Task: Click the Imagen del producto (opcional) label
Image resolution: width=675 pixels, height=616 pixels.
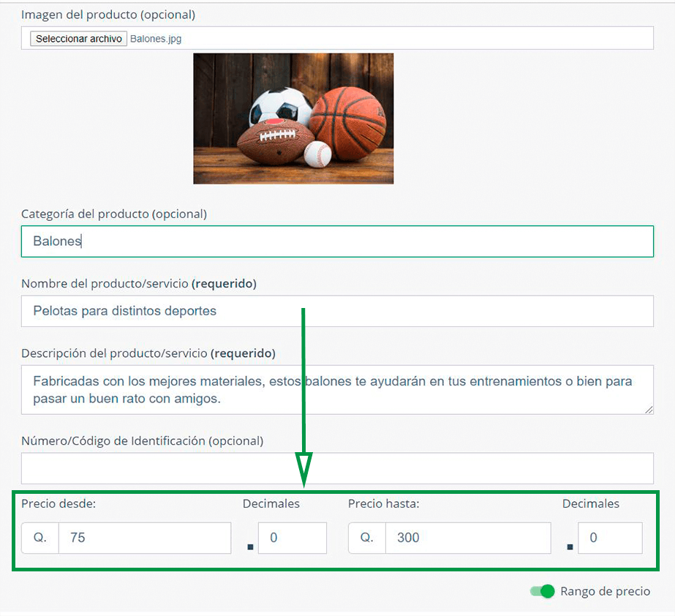Action: [108, 15]
